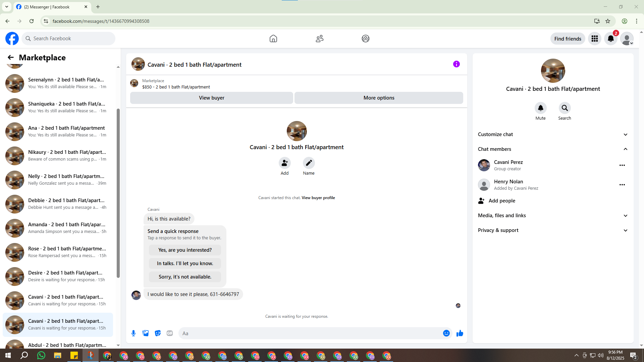644x362 pixels.
Task: Open Facebook notifications bell
Action: click(x=610, y=39)
